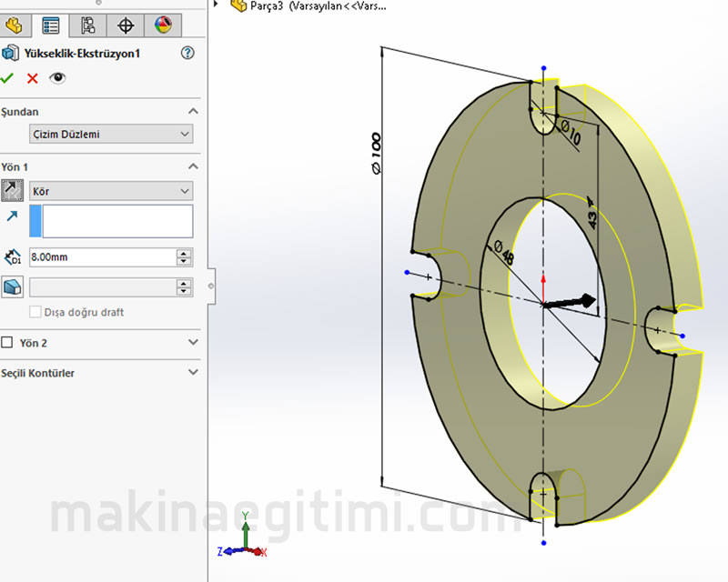Expand the Seçili Kontürler section
Viewport: 728px width, 582px height.
pyautogui.click(x=193, y=373)
